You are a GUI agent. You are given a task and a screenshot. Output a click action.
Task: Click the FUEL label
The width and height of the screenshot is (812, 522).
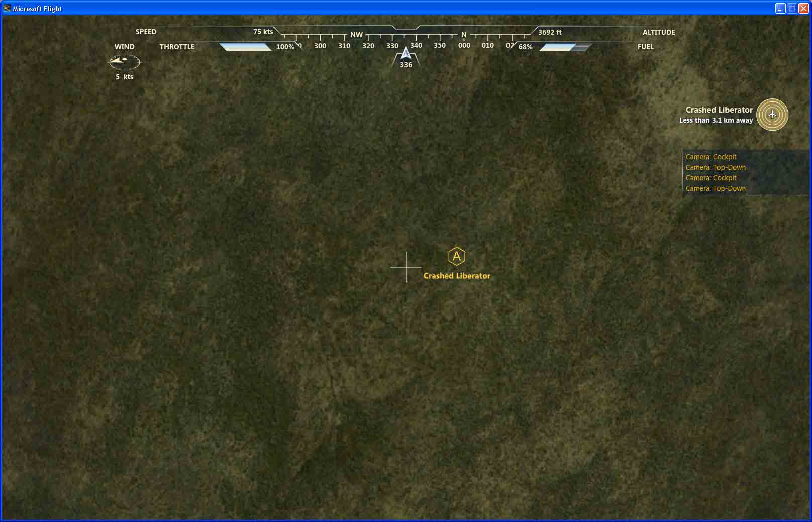coord(646,47)
